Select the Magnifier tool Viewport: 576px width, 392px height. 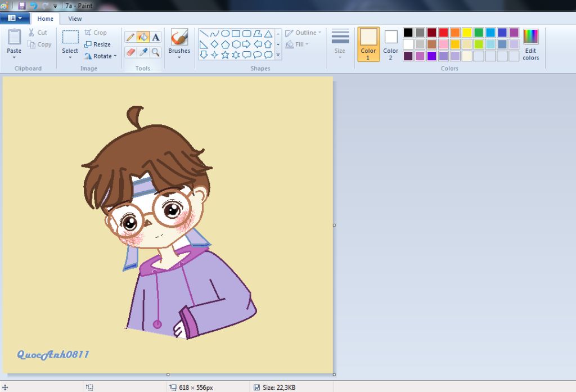point(155,52)
